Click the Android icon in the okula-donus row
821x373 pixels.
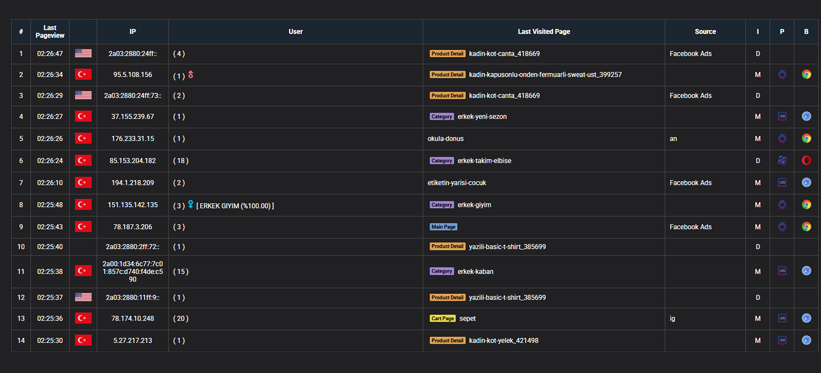pyautogui.click(x=782, y=139)
